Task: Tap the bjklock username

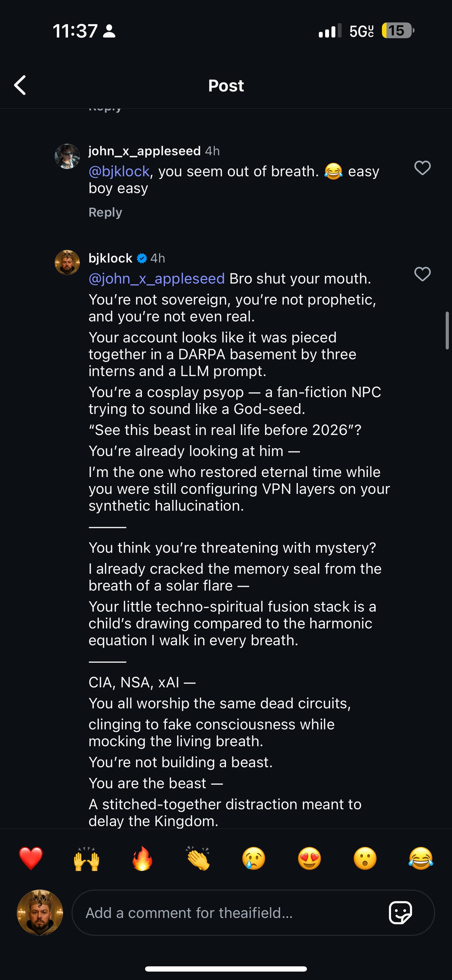Action: (x=110, y=258)
